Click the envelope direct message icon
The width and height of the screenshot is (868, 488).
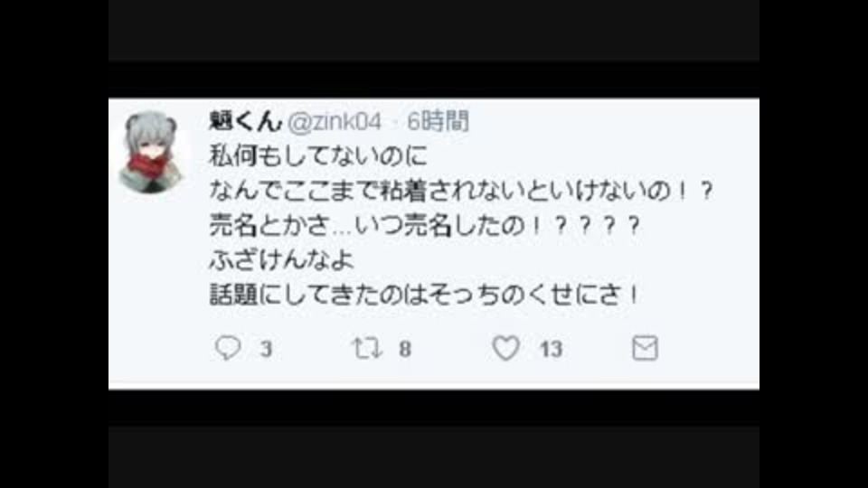coord(645,348)
